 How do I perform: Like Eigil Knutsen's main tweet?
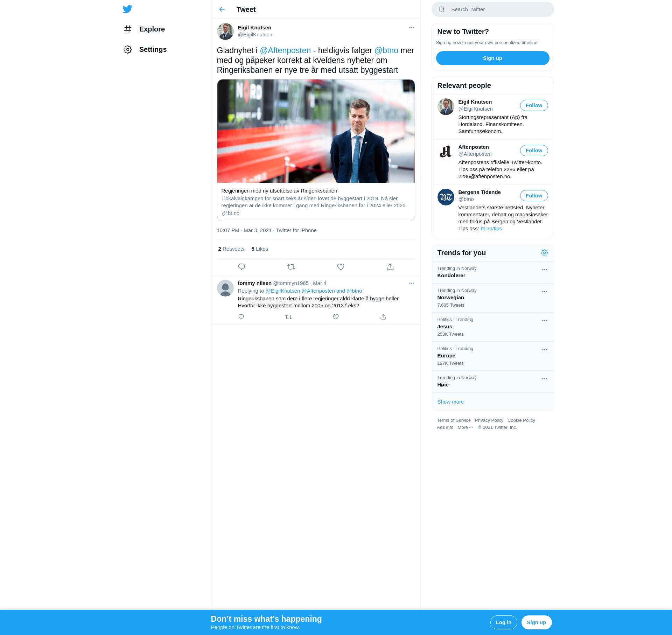pyautogui.click(x=341, y=267)
